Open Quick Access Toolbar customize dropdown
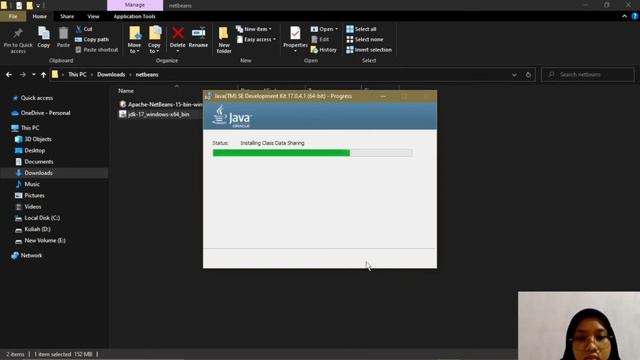Image resolution: width=640 pixels, height=360 pixels. tap(38, 6)
